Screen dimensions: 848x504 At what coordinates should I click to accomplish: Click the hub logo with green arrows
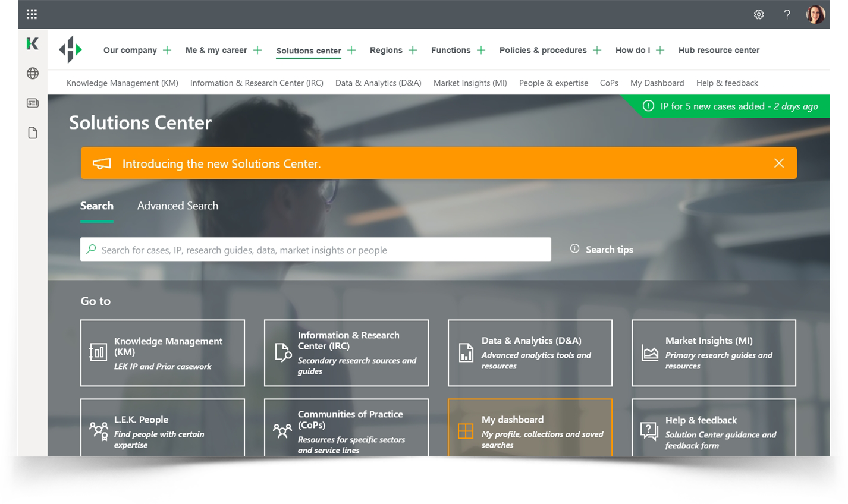(70, 49)
